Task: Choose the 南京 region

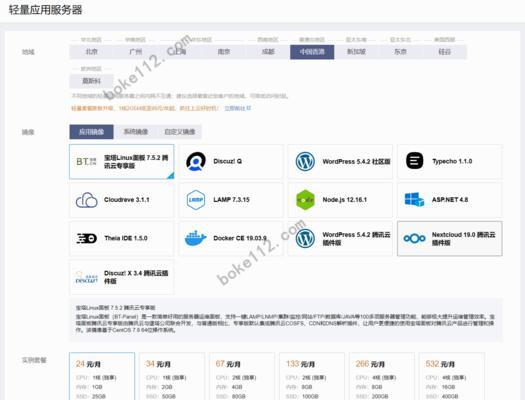Action: click(224, 52)
